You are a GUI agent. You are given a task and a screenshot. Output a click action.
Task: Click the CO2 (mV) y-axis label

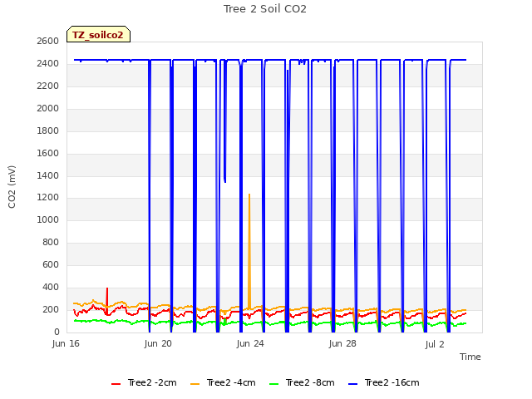click(x=12, y=187)
